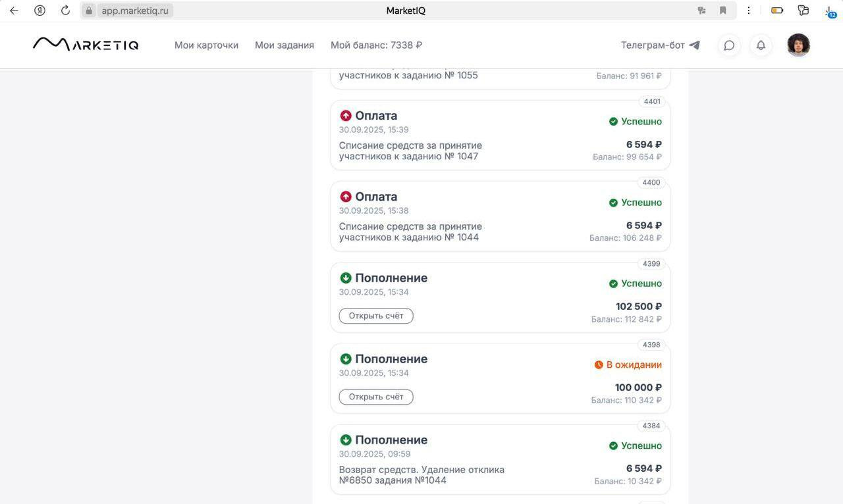Open browser three-dot menu
The width and height of the screenshot is (843, 504).
pyautogui.click(x=749, y=11)
